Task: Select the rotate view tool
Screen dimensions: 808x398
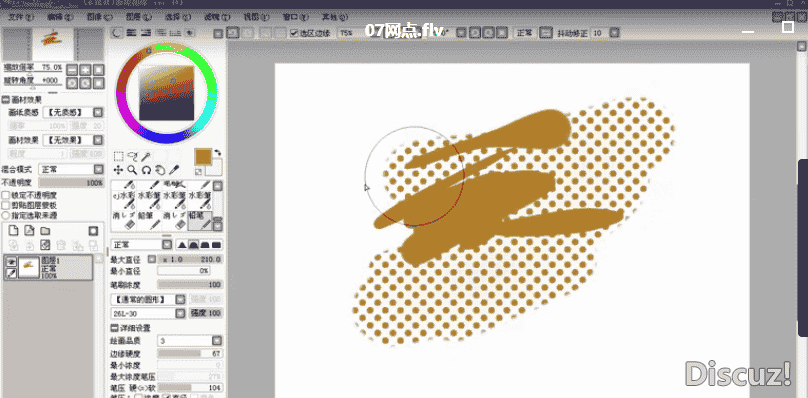Action: pyautogui.click(x=146, y=170)
